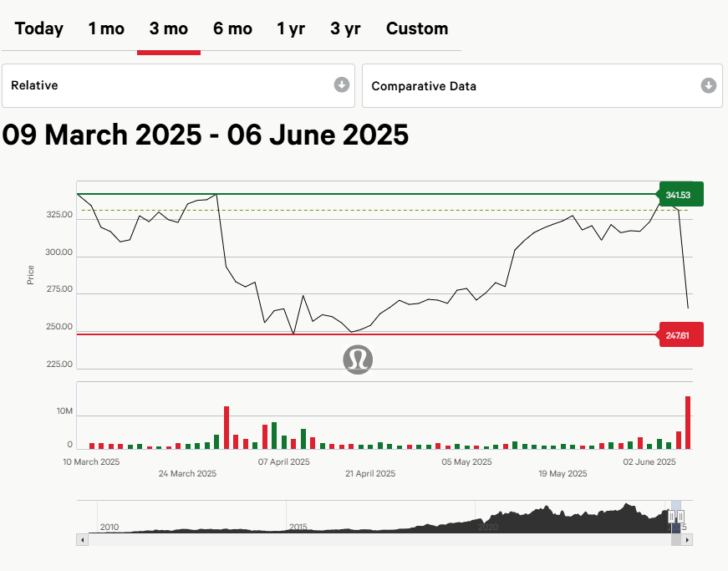Click the circular arrow icon in Comparative Data selector
The height and width of the screenshot is (571, 728).
pos(708,86)
